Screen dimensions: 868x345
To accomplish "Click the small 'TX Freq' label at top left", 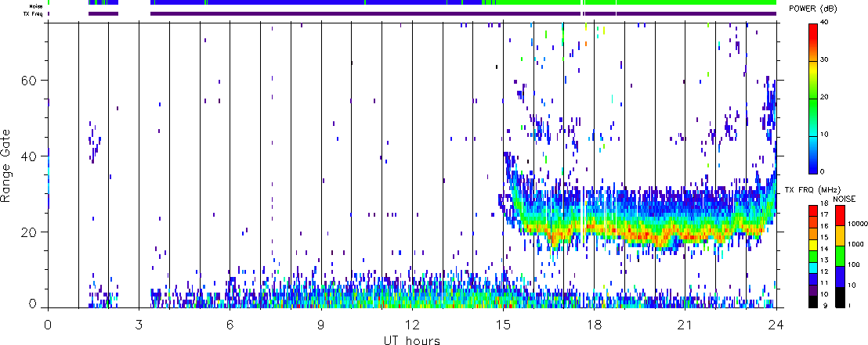I will 34,13.
